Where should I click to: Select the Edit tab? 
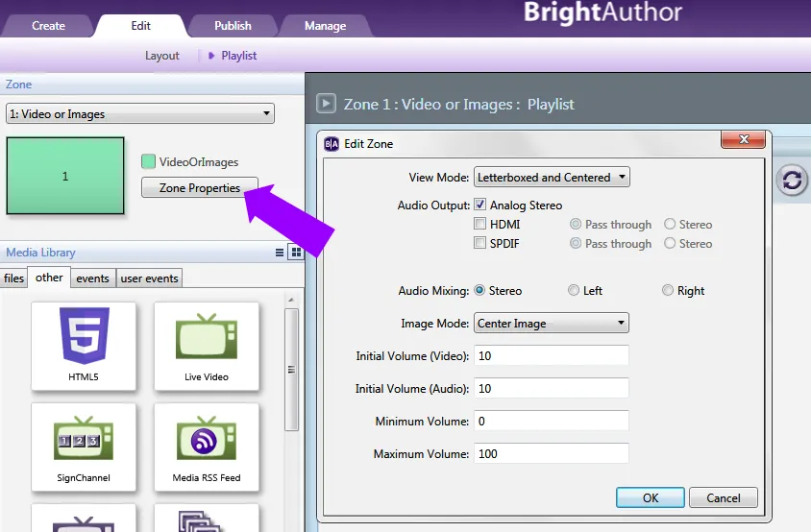(140, 25)
